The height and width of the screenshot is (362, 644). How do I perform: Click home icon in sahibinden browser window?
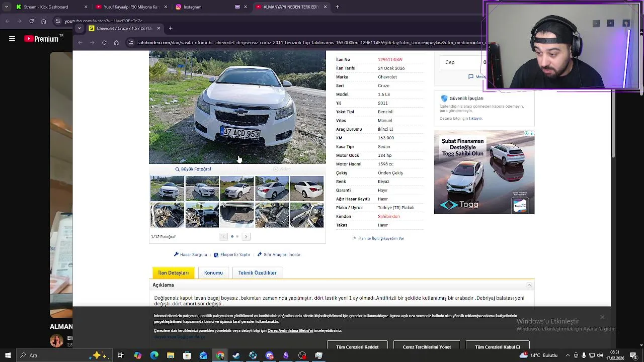pos(116,43)
